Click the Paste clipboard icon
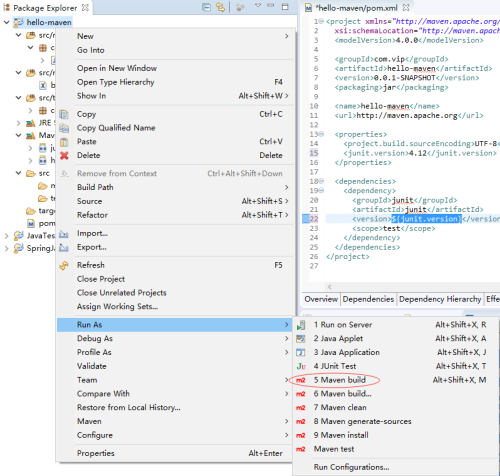The image size is (500, 476). pos(64,142)
